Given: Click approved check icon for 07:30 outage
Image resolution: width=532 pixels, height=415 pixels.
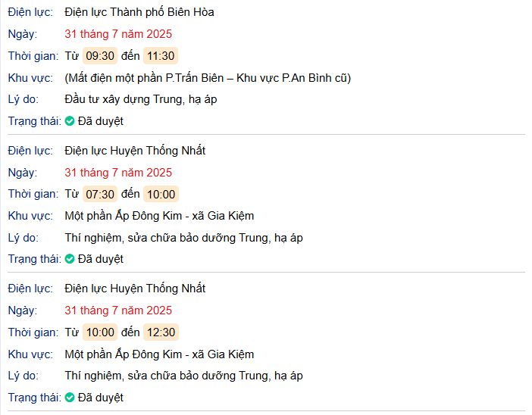Looking at the screenshot, I should [x=70, y=259].
